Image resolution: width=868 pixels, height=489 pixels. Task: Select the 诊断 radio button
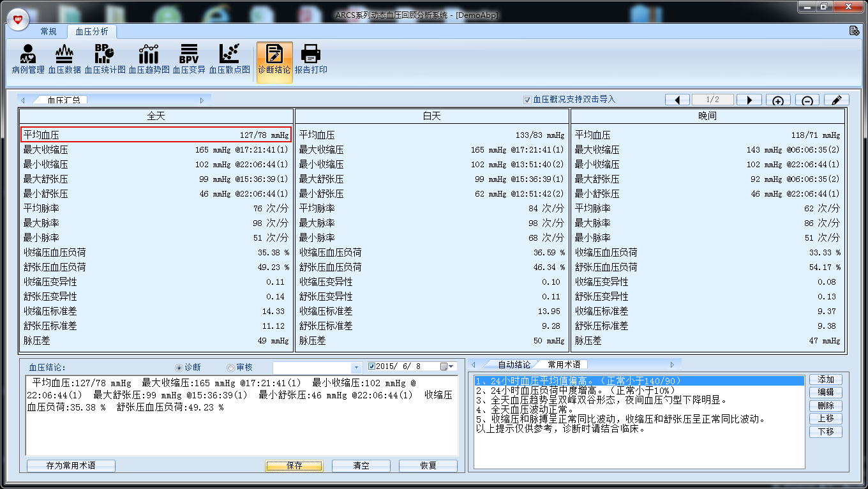(x=179, y=367)
